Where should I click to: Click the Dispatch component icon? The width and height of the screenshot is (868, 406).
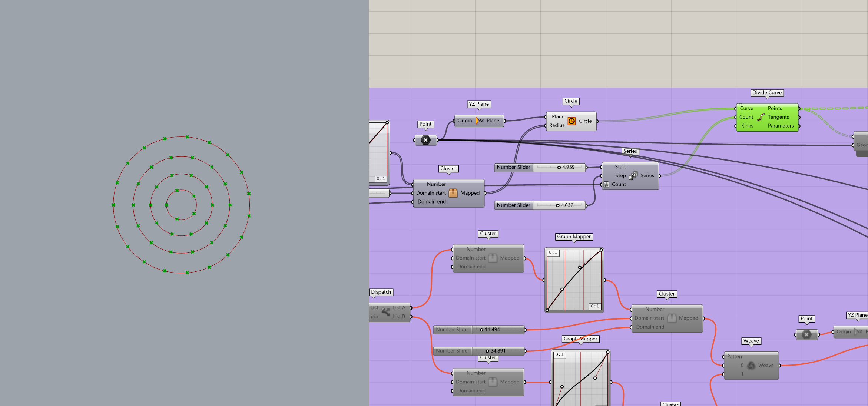point(385,312)
